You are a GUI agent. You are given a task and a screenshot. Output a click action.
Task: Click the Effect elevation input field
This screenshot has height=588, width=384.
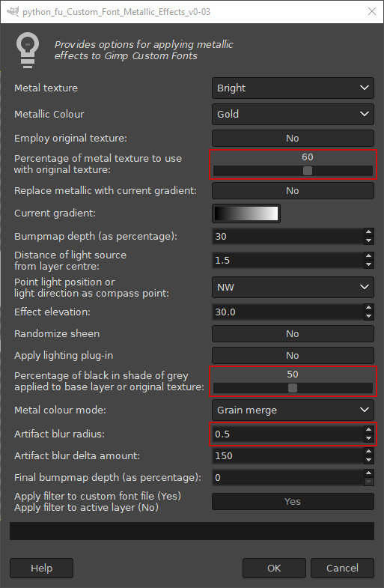pos(287,312)
